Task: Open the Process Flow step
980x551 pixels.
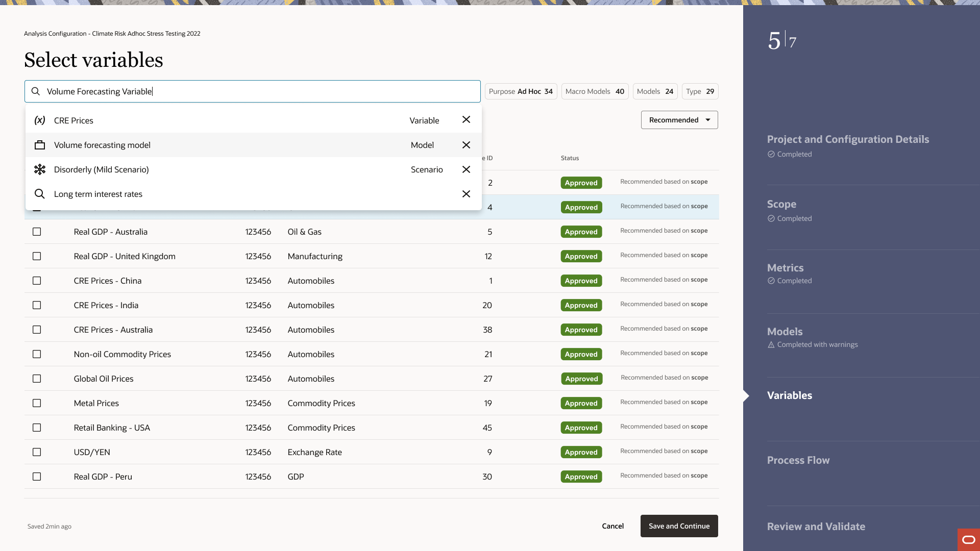Action: [x=798, y=460]
